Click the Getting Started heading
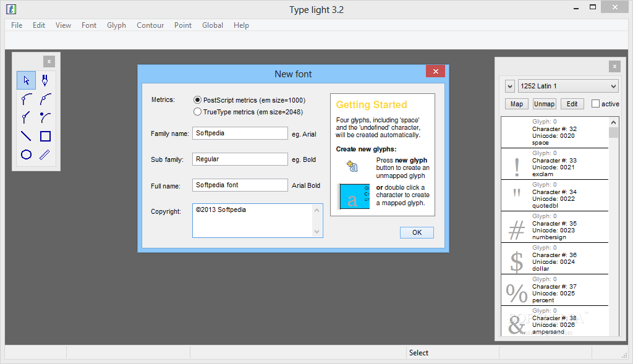The height and width of the screenshot is (364, 633). pyautogui.click(x=372, y=105)
